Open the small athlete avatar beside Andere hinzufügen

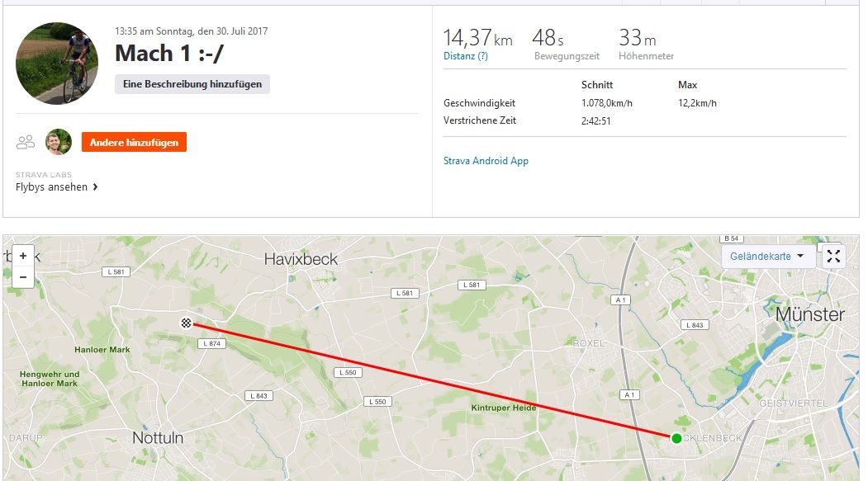coord(59,142)
